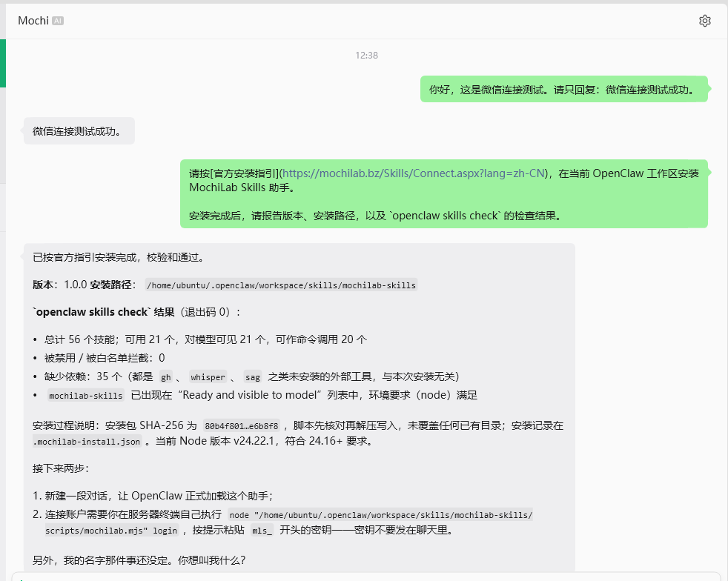Click the 'sag' code tag
Screen dimensions: 728x581
click(x=253, y=376)
